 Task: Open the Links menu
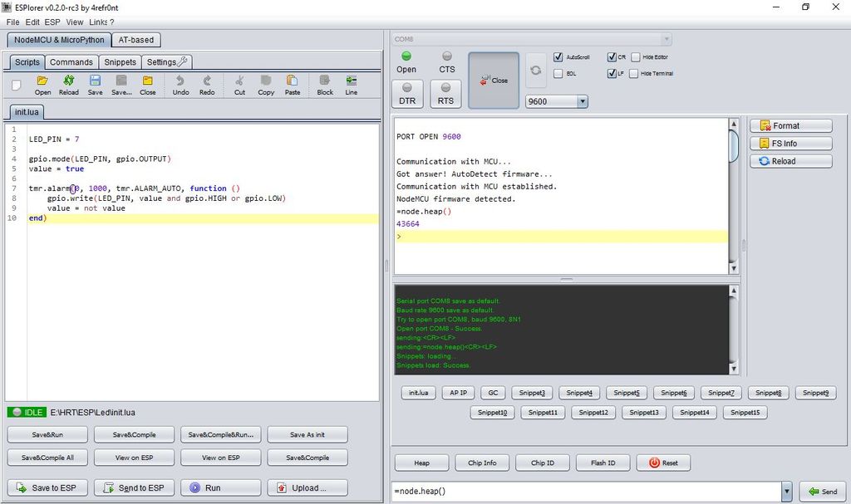pos(98,22)
